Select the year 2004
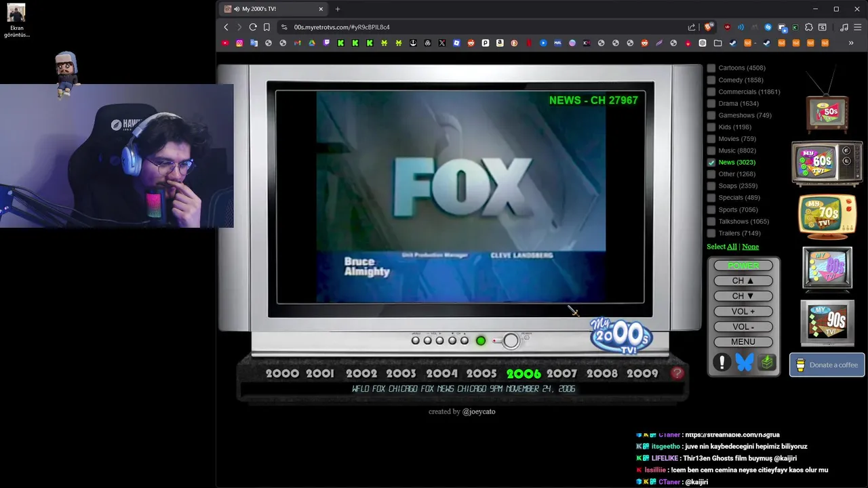 (x=442, y=373)
